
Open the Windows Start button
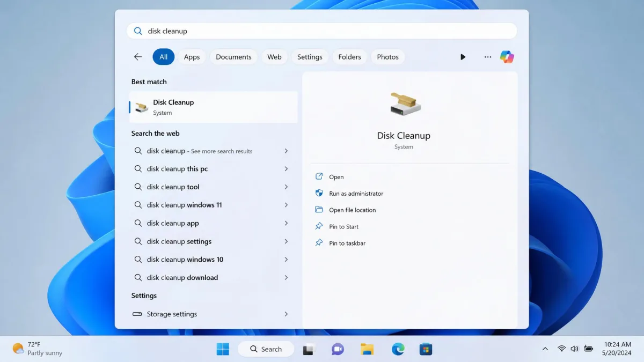[x=223, y=349]
